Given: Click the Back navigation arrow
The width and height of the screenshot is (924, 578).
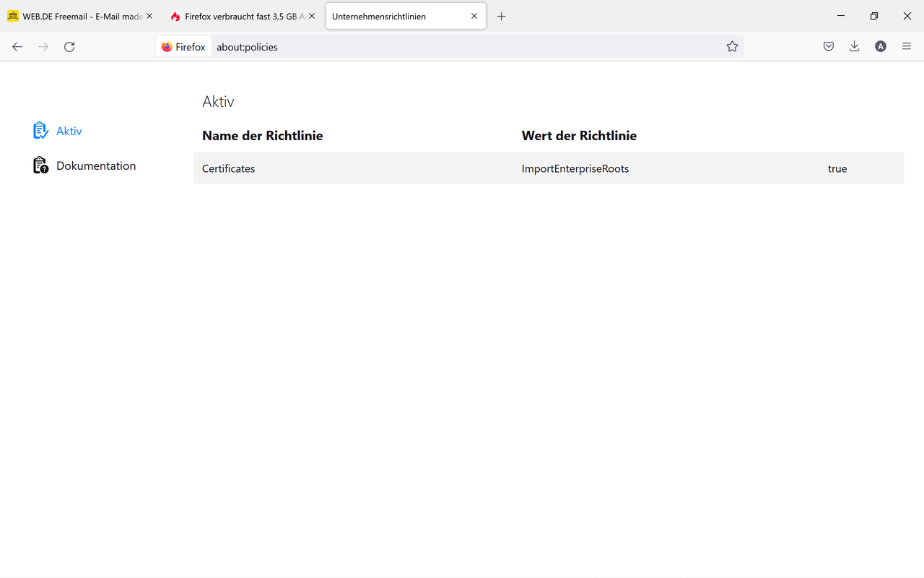Looking at the screenshot, I should (x=17, y=47).
